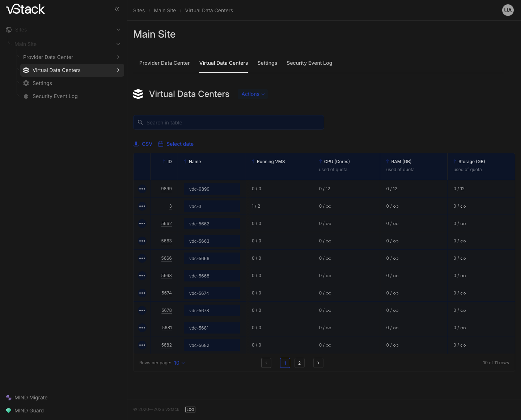521x420 pixels.
Task: Click the vStack logo
Action: click(25, 9)
